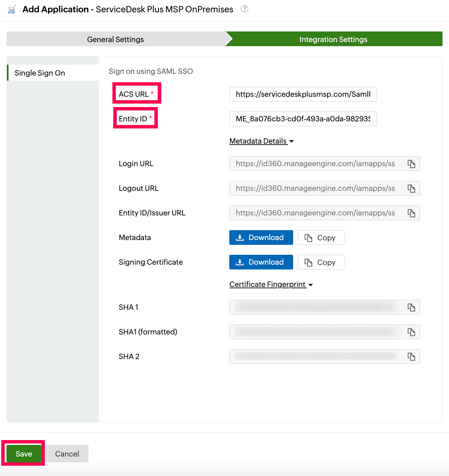The height and width of the screenshot is (476, 449).
Task: Select the Integration Settings tab
Action: tap(333, 39)
